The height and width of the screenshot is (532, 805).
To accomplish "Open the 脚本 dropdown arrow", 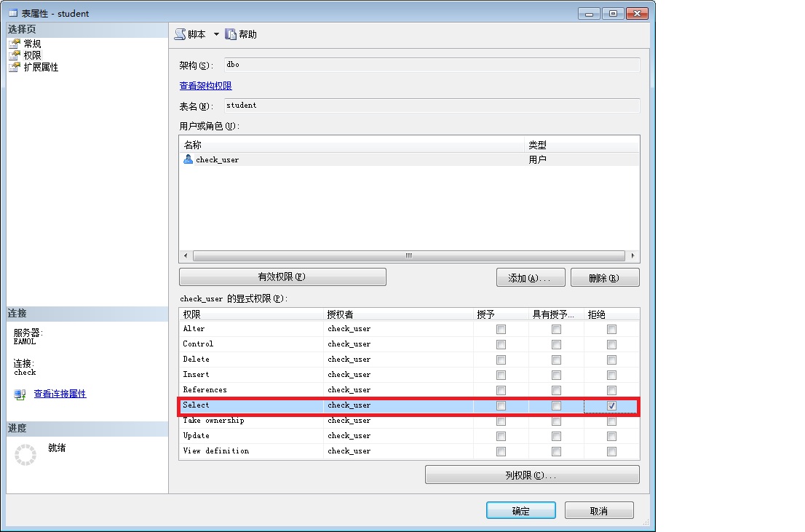I will point(216,34).
